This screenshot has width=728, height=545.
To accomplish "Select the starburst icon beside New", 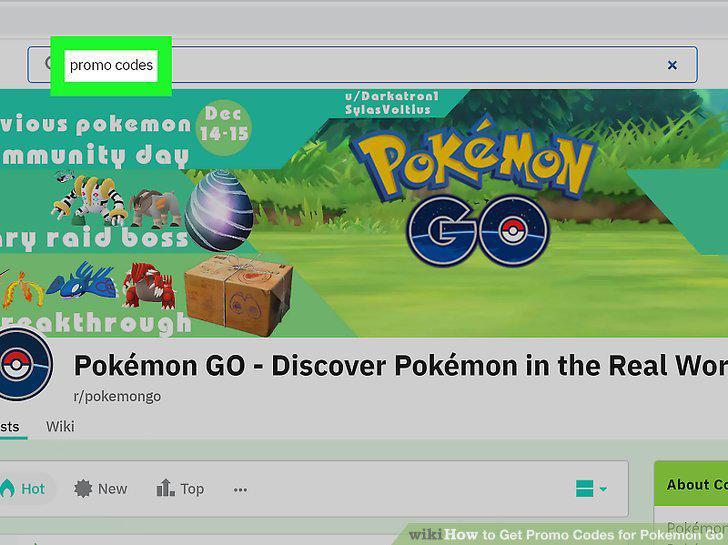I will click(83, 488).
